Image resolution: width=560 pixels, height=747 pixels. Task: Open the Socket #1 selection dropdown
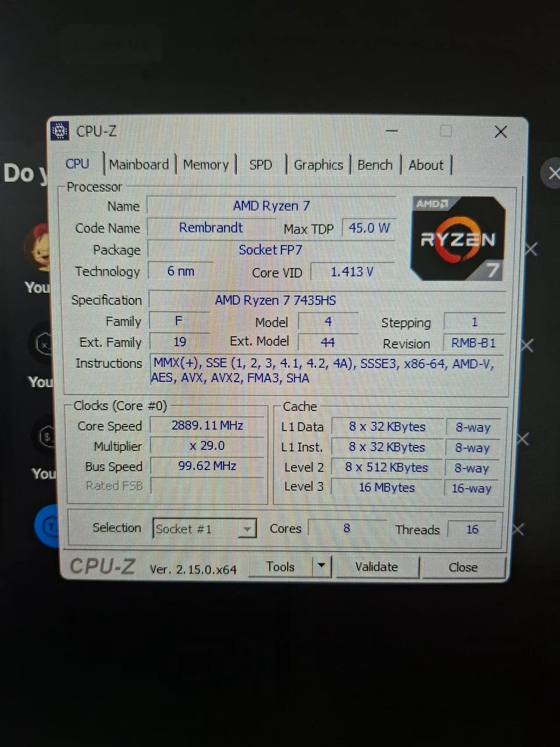point(204,529)
